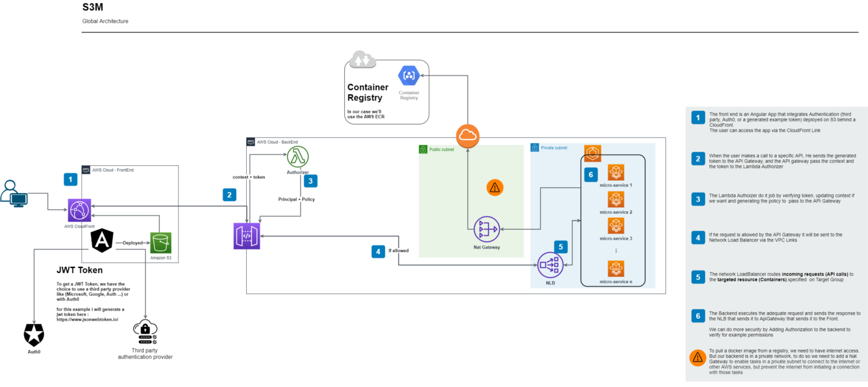Select the user workstation icon
Image resolution: width=868 pixels, height=387 pixels.
click(12, 193)
